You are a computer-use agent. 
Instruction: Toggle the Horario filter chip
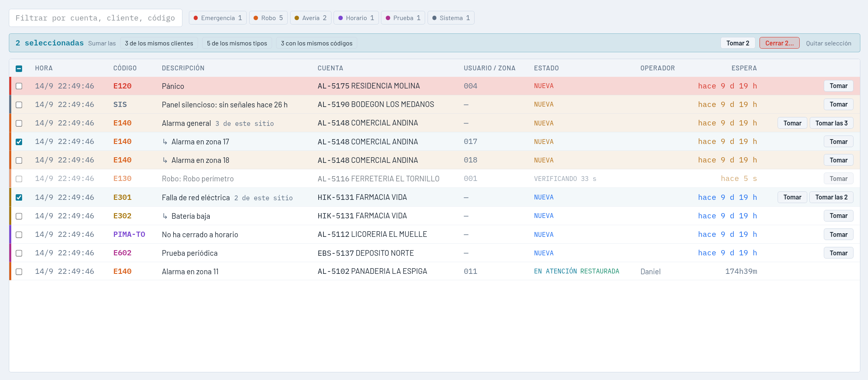356,18
